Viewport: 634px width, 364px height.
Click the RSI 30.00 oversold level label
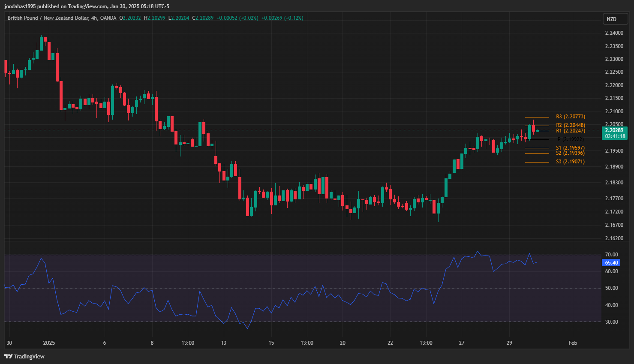tap(611, 322)
